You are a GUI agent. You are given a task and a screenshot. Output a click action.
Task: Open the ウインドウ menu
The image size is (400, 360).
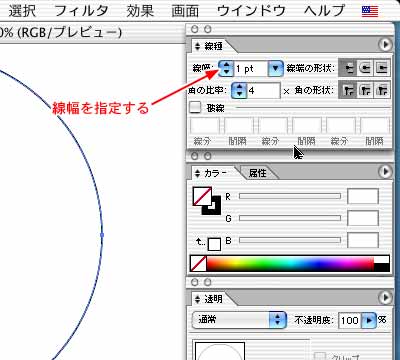tap(251, 11)
